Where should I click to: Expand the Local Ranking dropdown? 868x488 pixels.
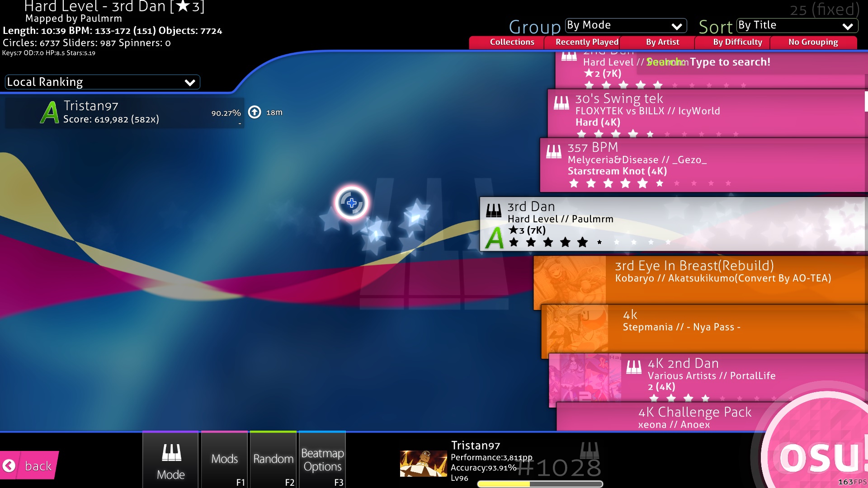click(103, 82)
